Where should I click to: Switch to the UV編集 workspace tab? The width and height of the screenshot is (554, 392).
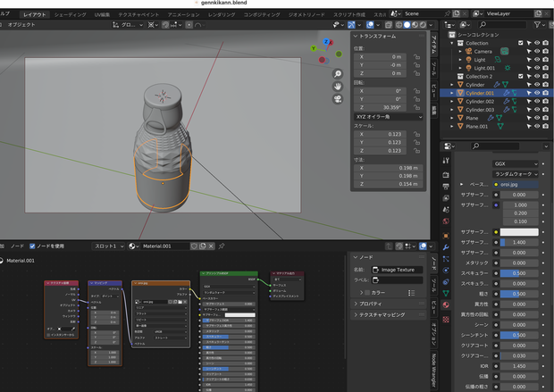click(x=102, y=14)
